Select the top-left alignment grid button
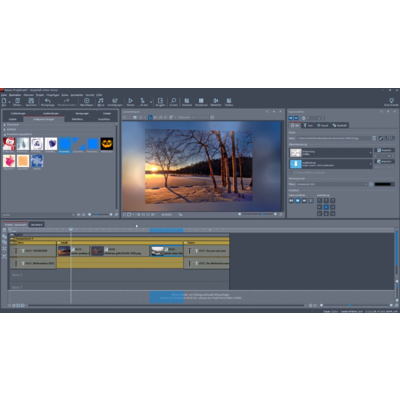The width and height of the screenshot is (400, 400). 319,200
